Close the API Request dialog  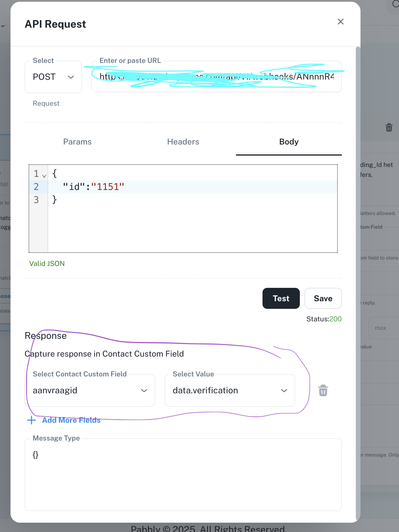pos(340,22)
